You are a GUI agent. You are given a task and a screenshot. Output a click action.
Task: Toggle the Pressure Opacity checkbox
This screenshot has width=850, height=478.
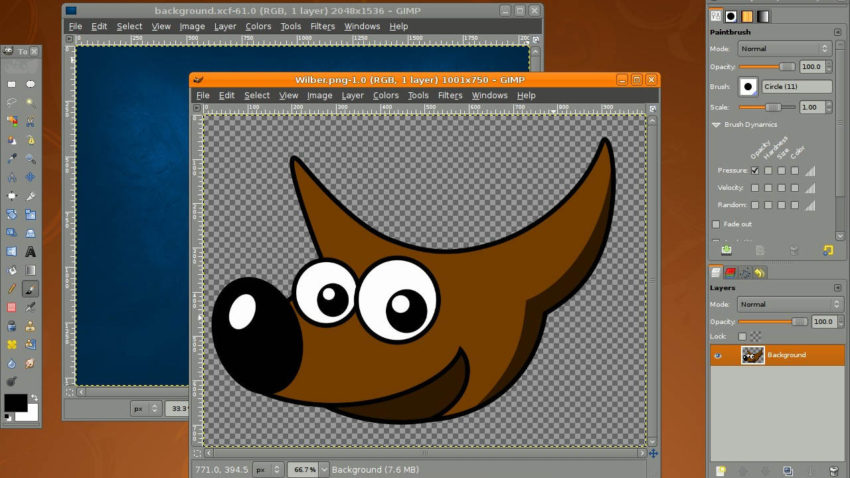tap(754, 170)
